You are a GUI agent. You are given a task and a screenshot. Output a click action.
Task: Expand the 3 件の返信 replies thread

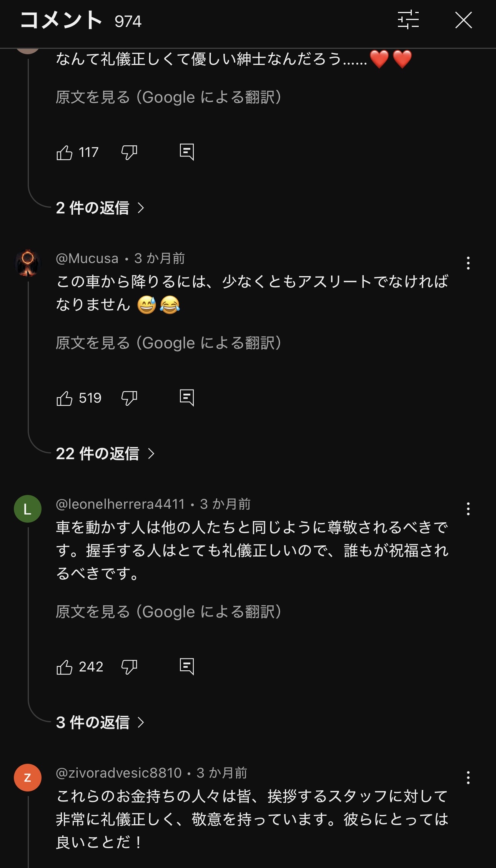pos(100,723)
